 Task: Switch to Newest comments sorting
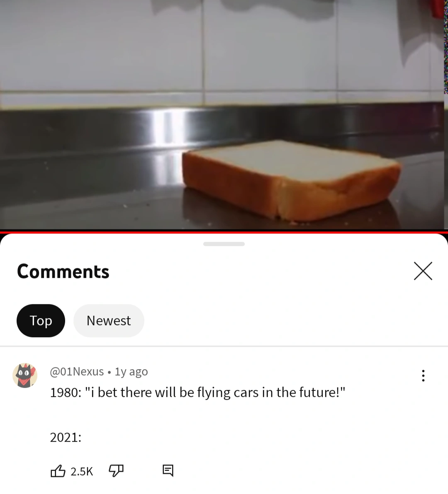[x=109, y=321]
